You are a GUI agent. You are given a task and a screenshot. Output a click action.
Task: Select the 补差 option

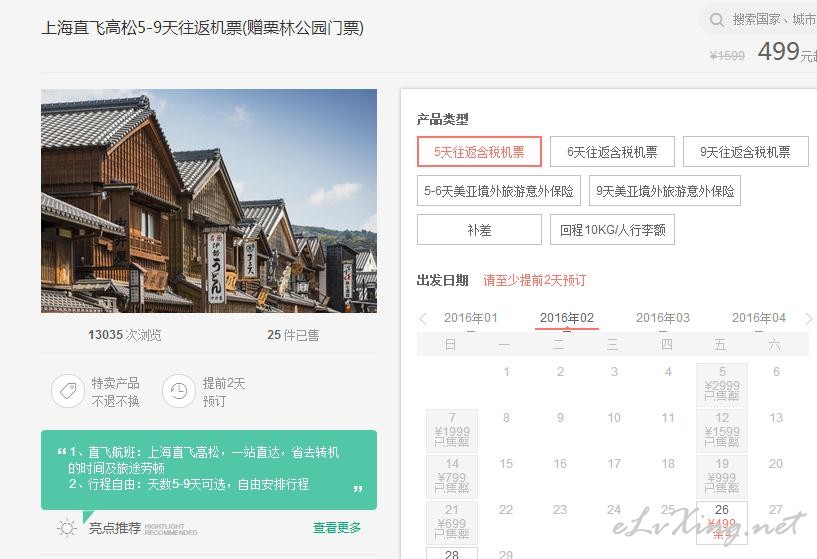coord(479,230)
